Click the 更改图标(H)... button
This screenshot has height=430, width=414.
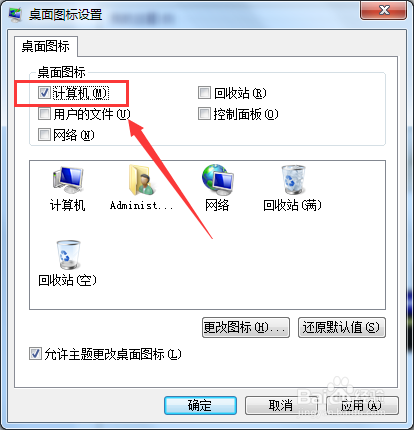pos(246,327)
